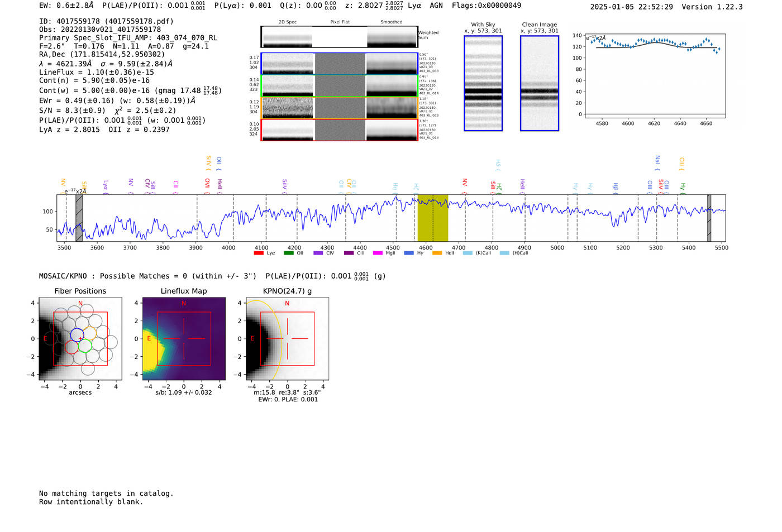Select the red fiber circle in Fiber Positions
This screenshot has width=782, height=532.
point(71,347)
